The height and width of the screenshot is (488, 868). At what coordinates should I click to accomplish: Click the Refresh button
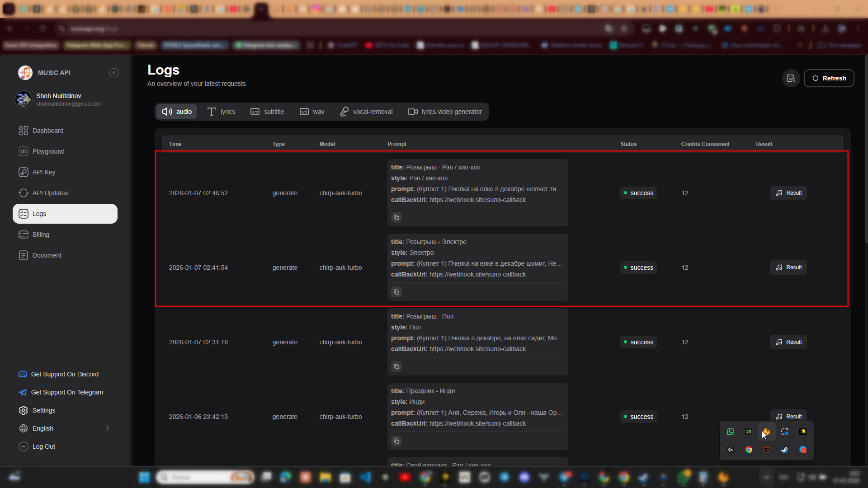[829, 78]
